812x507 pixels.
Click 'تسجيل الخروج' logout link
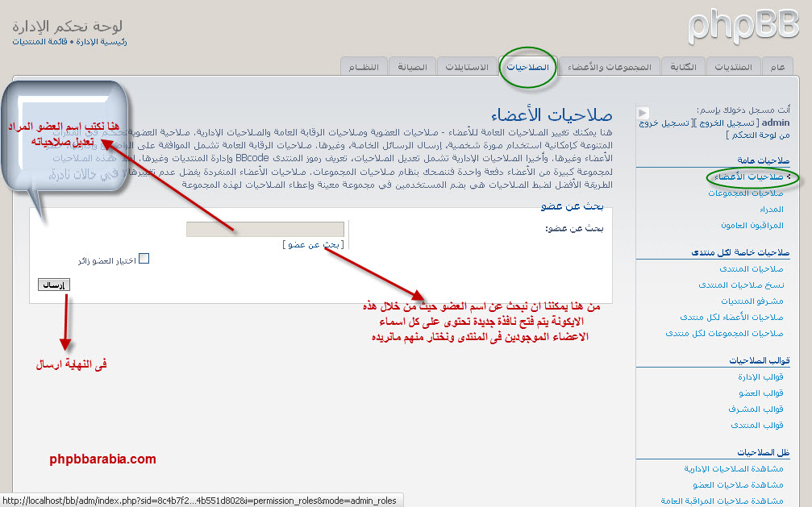pos(727,123)
